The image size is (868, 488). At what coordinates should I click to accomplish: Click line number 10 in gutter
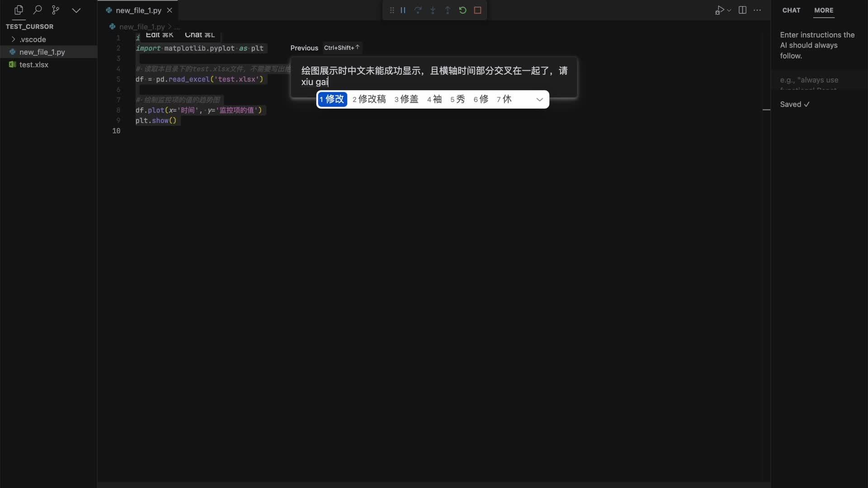click(116, 131)
